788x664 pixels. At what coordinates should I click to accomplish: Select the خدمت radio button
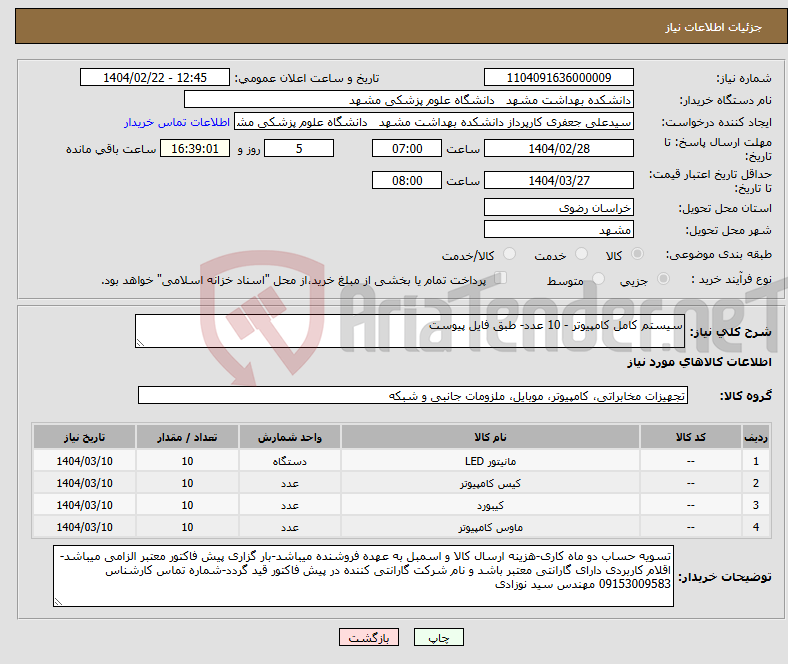pos(581,254)
